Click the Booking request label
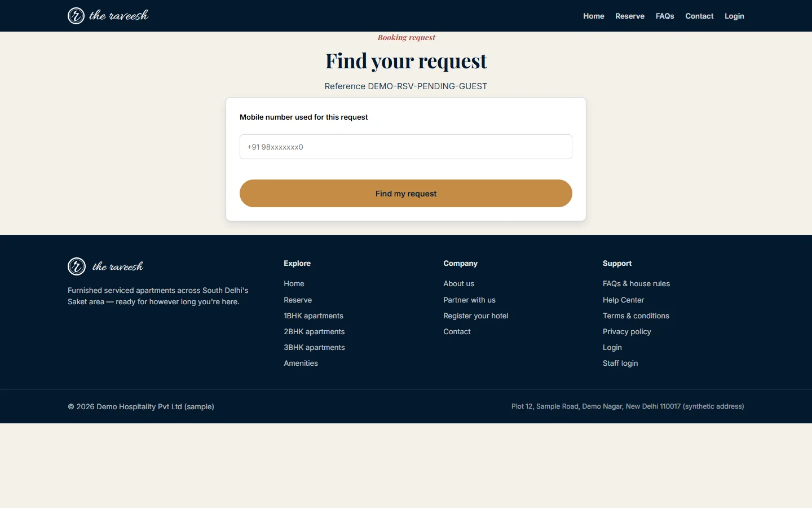 point(406,38)
